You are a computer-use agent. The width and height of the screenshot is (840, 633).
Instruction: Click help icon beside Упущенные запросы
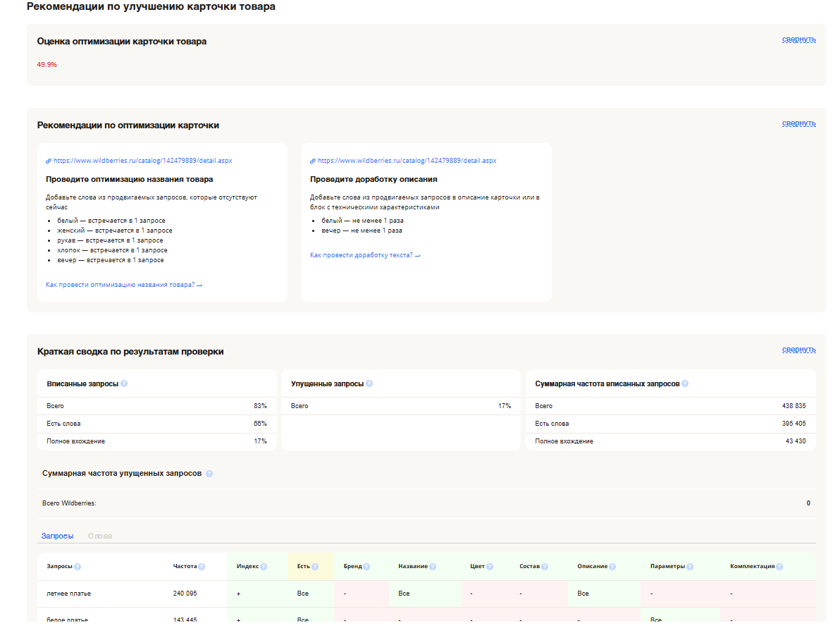pyautogui.click(x=369, y=384)
